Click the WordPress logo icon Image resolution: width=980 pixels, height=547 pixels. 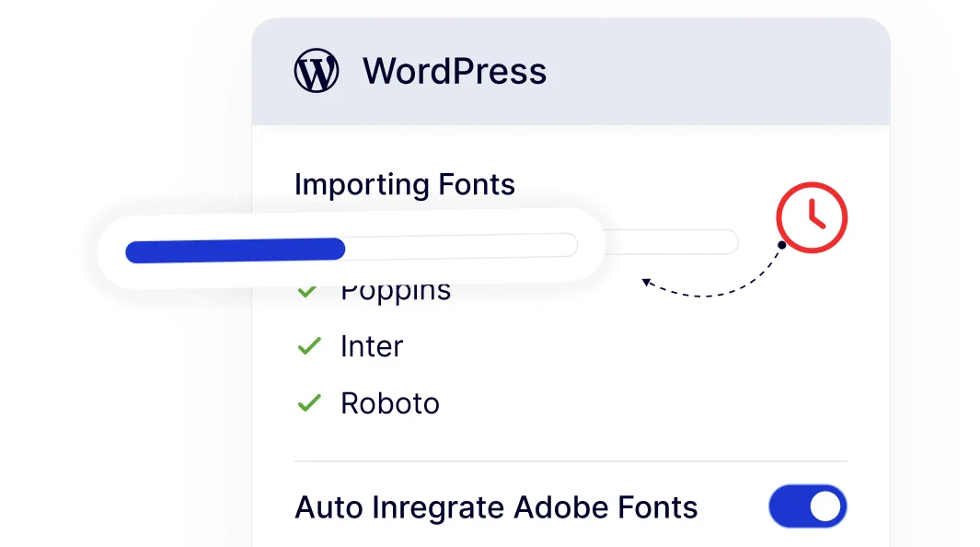coord(317,71)
